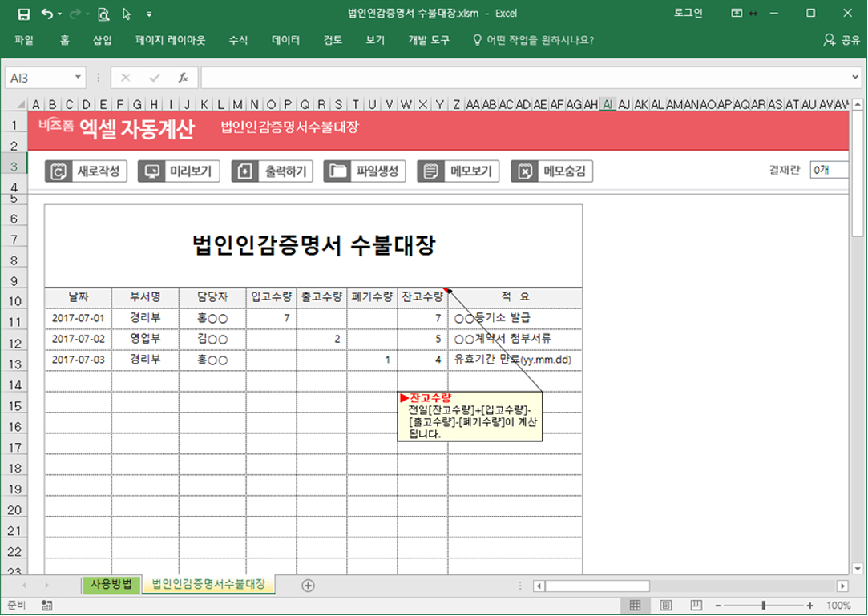The width and height of the screenshot is (868, 616).
Task: Click the 공유 share button
Action: (842, 40)
